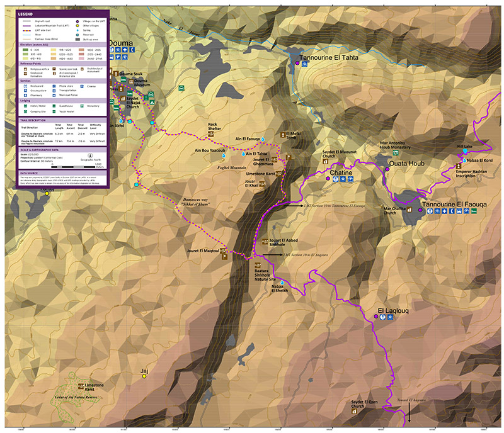Image resolution: width=504 pixels, height=433 pixels.
Task: Click the Legend panel header
Action: (x=26, y=13)
